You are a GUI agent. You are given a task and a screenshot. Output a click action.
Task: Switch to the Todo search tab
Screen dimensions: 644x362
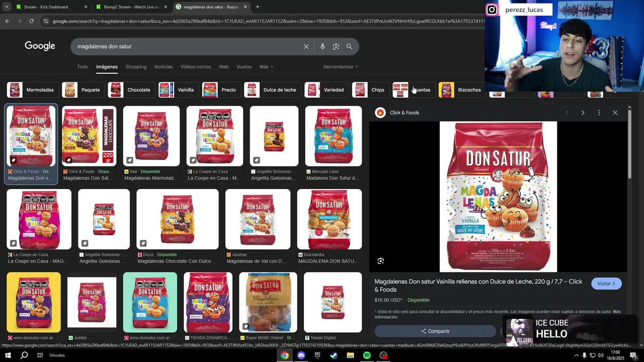(83, 67)
